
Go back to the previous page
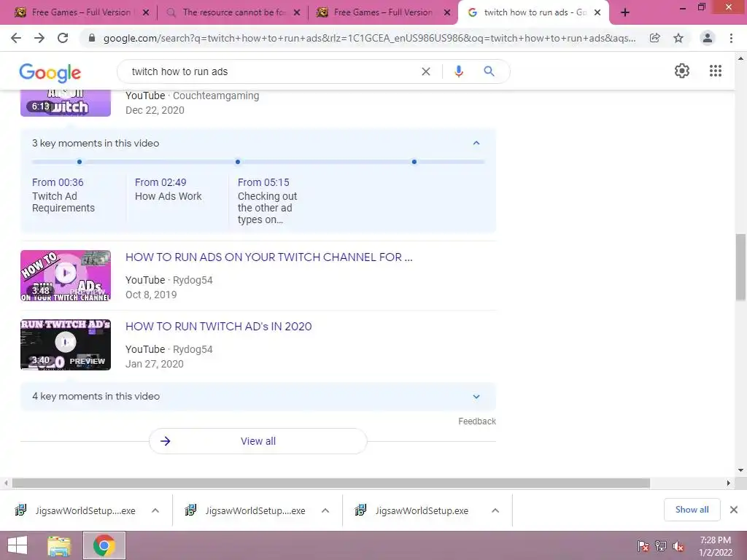click(x=16, y=38)
